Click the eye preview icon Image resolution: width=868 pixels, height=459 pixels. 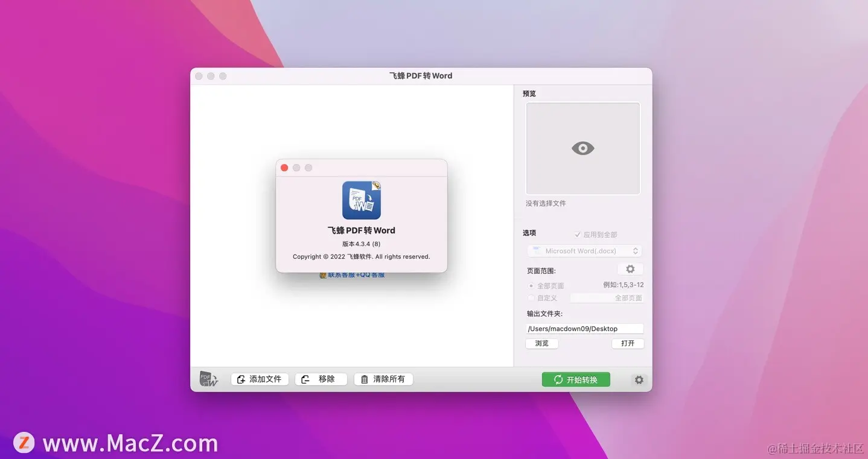tap(583, 148)
